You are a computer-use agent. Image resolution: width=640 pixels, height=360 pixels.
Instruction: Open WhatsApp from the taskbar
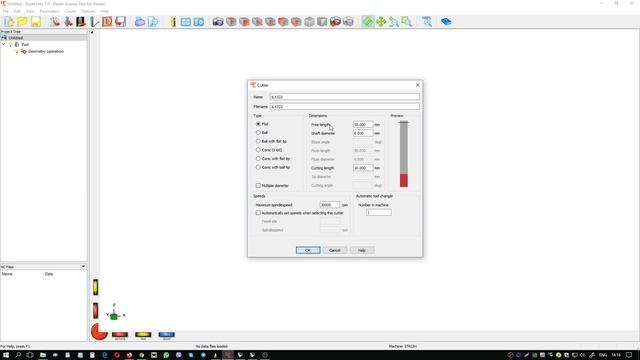pos(166,355)
